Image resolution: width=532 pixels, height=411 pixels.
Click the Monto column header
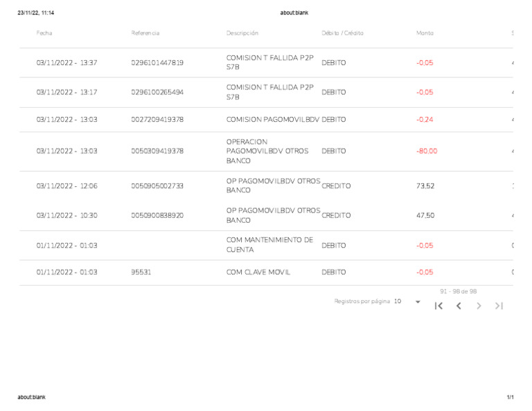click(x=425, y=33)
